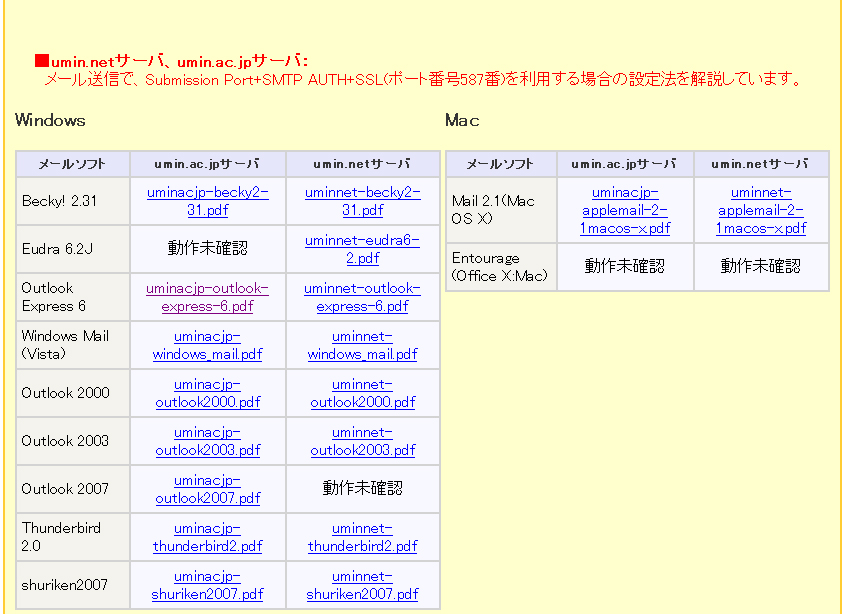Open uminacjp-outlook2007.pdf link
Screen dimensions: 846x614
tap(208, 489)
